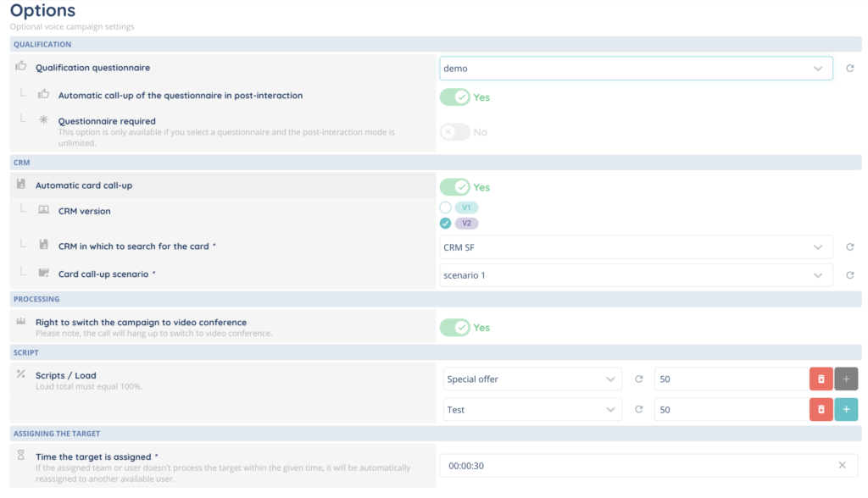The width and height of the screenshot is (868, 498).
Task: Open the scenario 1 dropdown
Action: [x=636, y=275]
